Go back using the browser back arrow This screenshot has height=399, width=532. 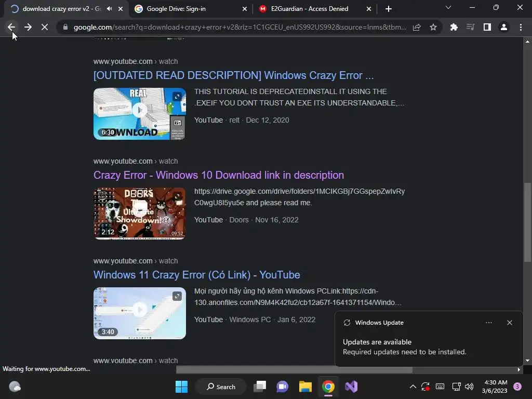click(x=11, y=27)
